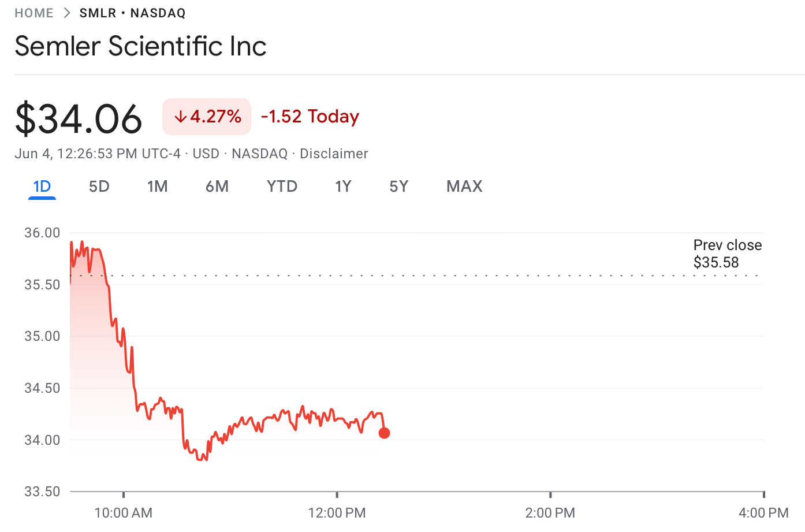The height and width of the screenshot is (532, 805).
Task: Open the 6M time range
Action: tap(217, 187)
